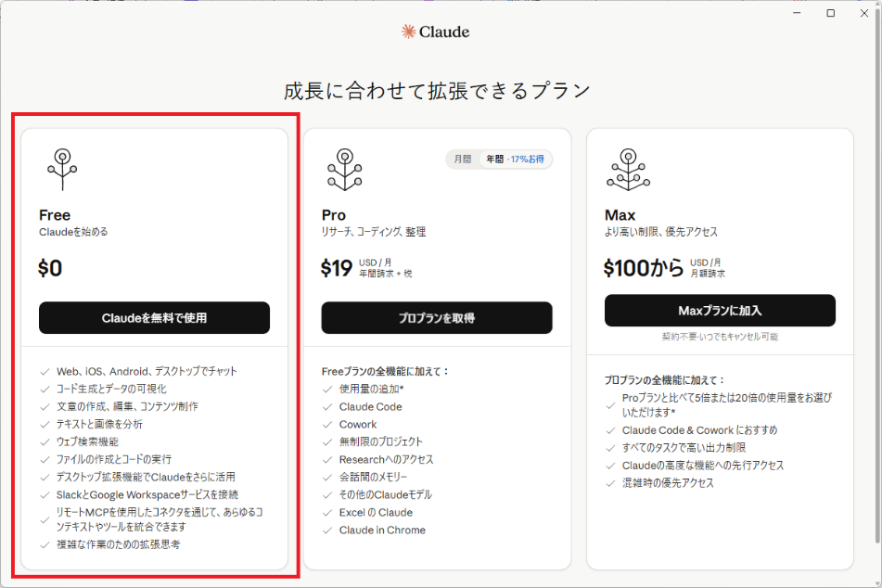Click the Max plan tree icon
882x588 pixels.
pos(628,170)
